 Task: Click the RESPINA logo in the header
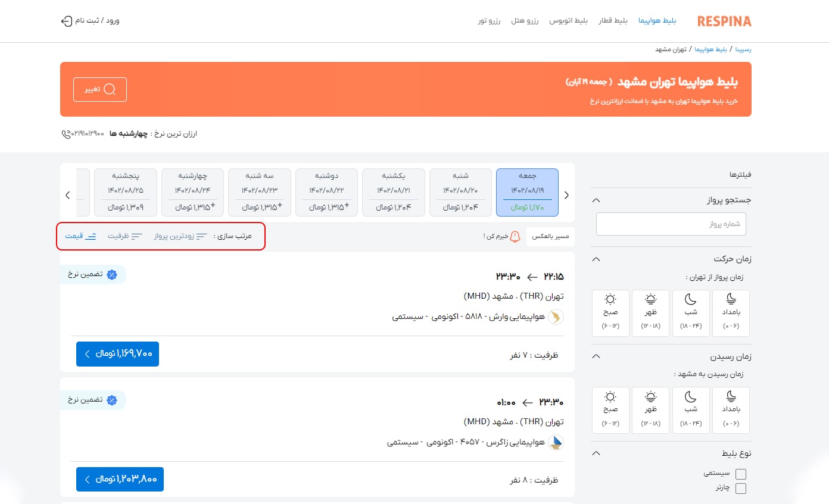click(x=724, y=20)
